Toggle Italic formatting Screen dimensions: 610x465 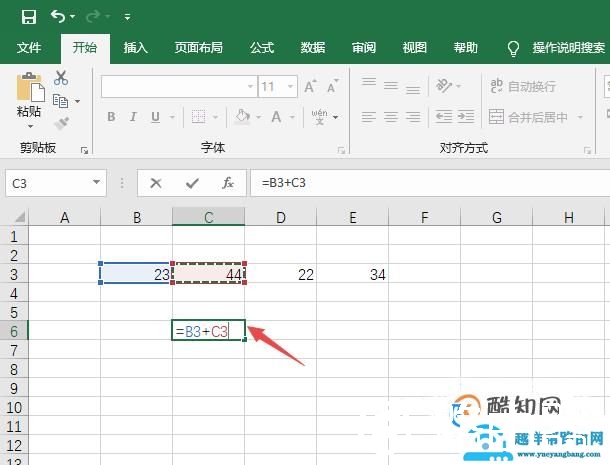click(133, 116)
